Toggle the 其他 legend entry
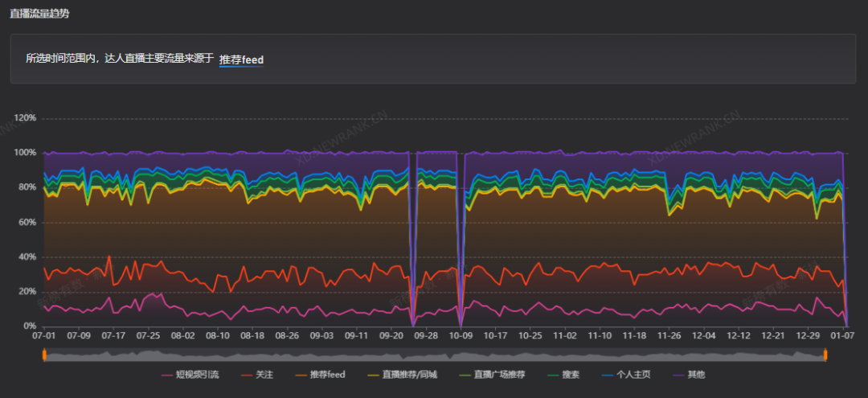This screenshot has width=868, height=398. tap(688, 375)
